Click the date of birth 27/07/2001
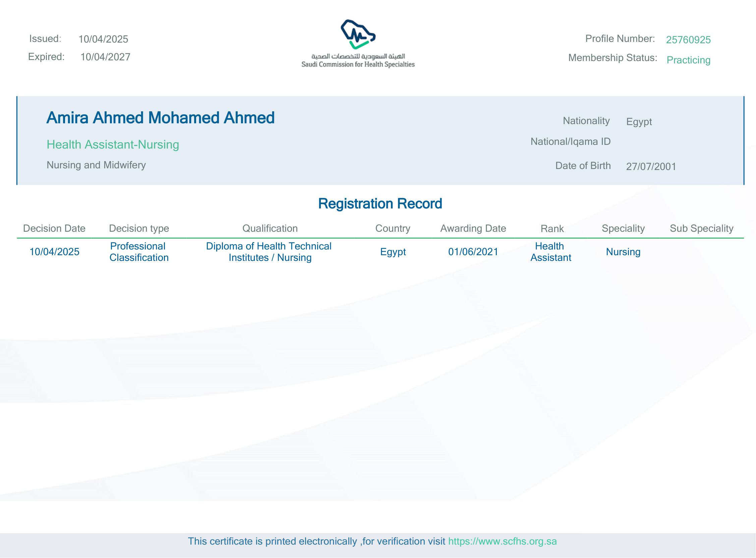 [x=651, y=167]
